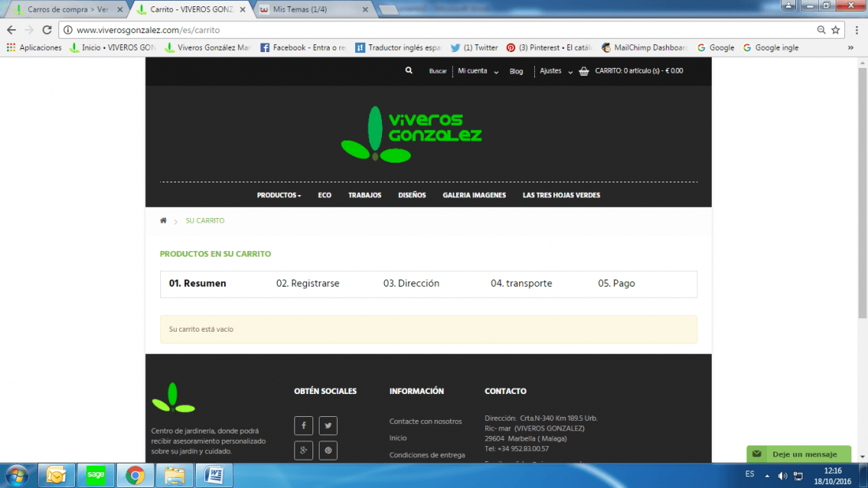Click the Chrome taskbar icon
Screen dimensions: 868x488
[135, 475]
